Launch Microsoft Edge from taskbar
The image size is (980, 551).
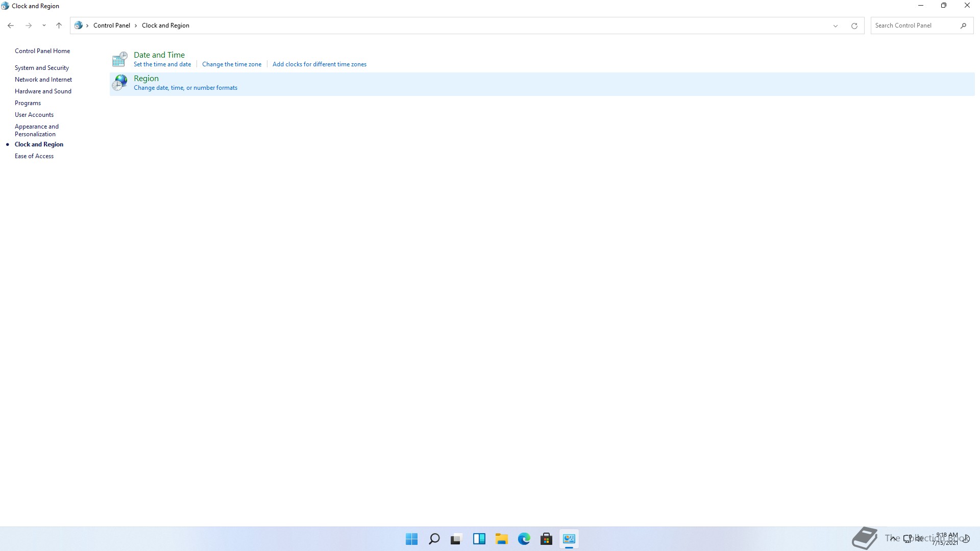pyautogui.click(x=524, y=539)
